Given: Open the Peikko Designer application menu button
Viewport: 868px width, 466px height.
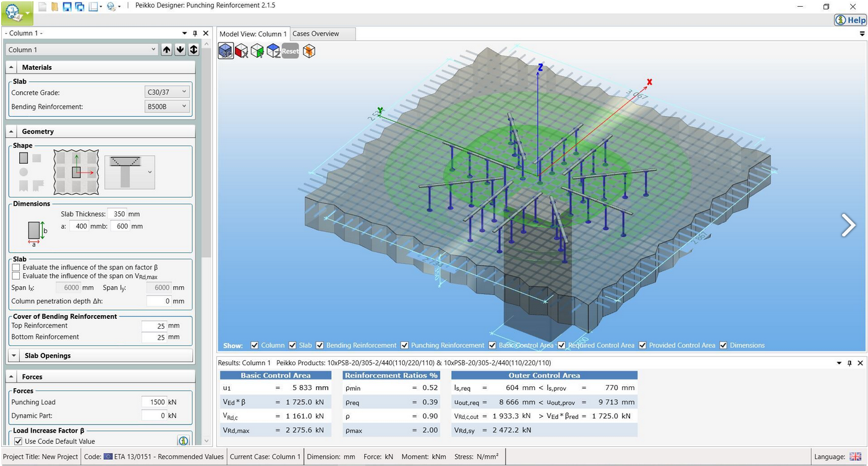Looking at the screenshot, I should pos(17,12).
